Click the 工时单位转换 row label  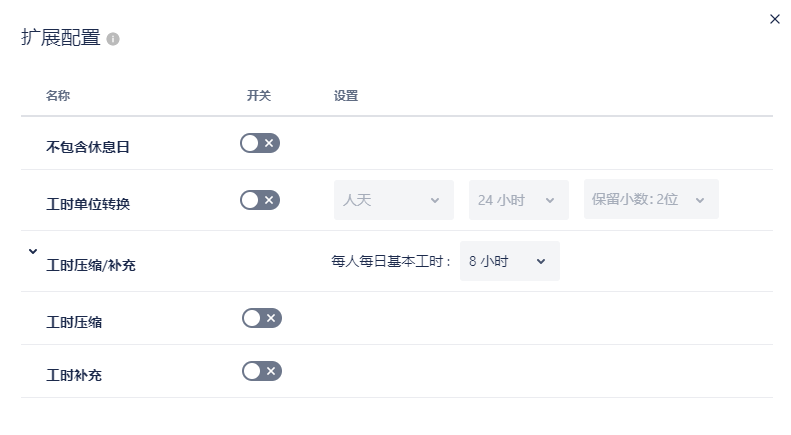point(88,204)
